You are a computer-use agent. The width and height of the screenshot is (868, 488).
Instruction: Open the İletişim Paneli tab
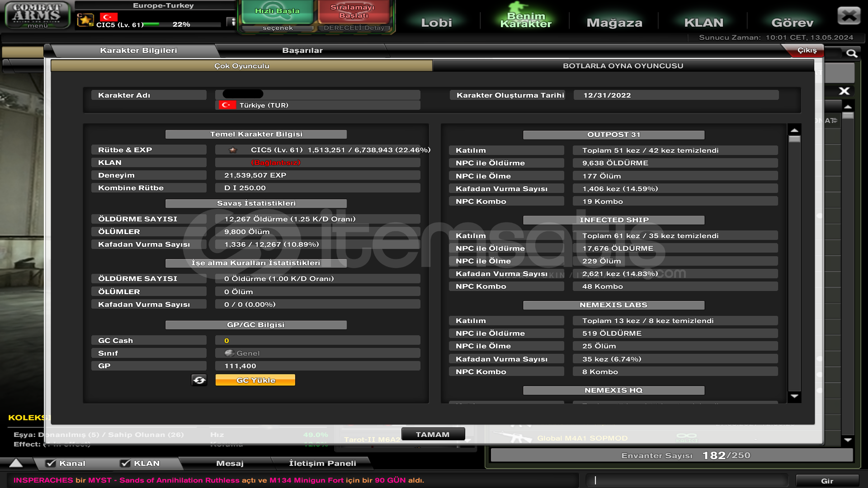[x=322, y=463]
